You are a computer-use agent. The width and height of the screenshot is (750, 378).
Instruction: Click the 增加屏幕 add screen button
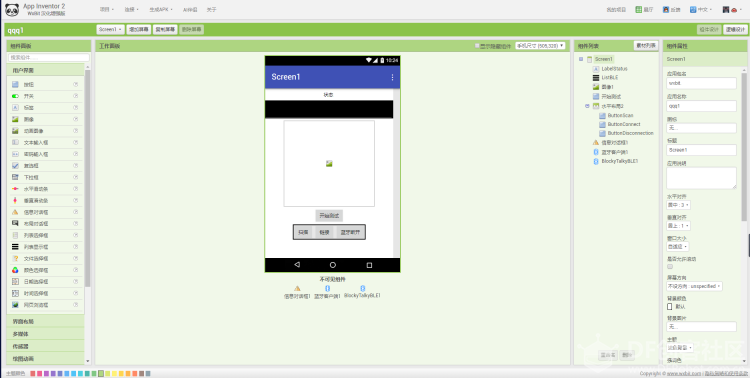click(x=139, y=29)
